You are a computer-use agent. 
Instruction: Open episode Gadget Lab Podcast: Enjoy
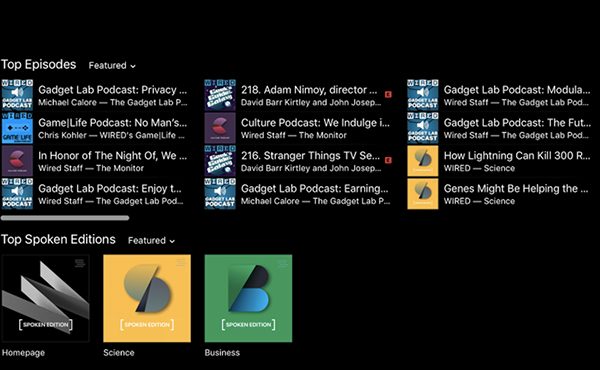click(110, 189)
